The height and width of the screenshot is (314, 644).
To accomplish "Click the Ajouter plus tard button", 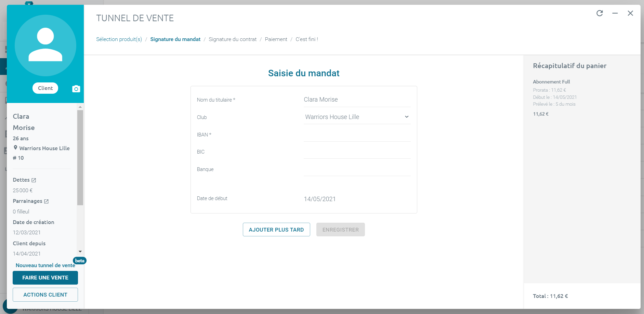I will pyautogui.click(x=276, y=230).
